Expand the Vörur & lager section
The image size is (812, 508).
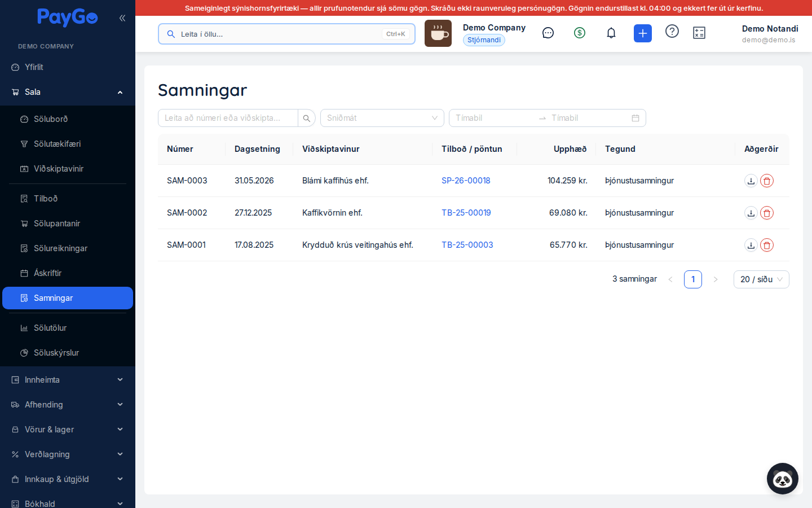click(x=68, y=430)
